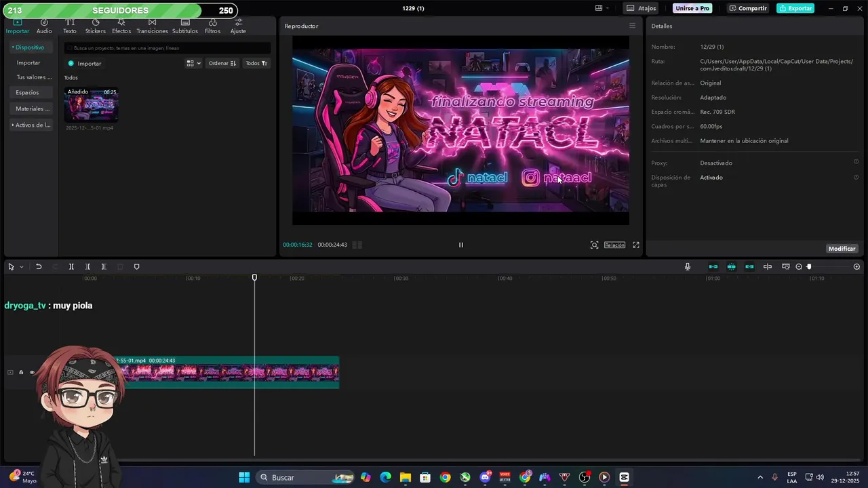Toggle auto snapping in timeline
The image size is (868, 488).
[731, 266]
